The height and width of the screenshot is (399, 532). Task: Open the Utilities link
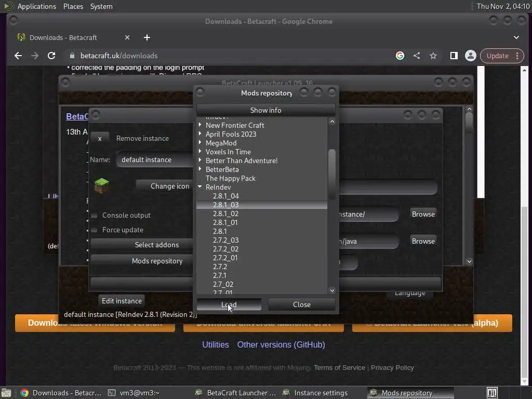point(216,345)
